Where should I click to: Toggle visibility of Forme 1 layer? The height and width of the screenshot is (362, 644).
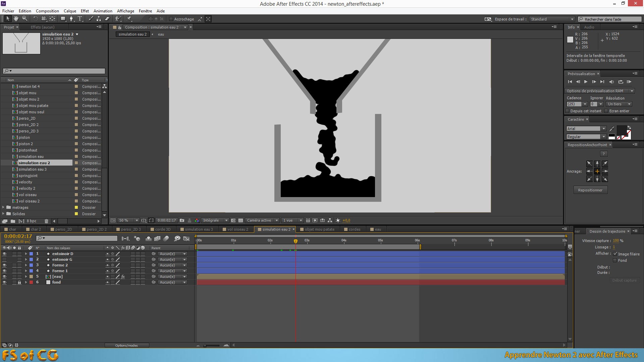(4, 270)
